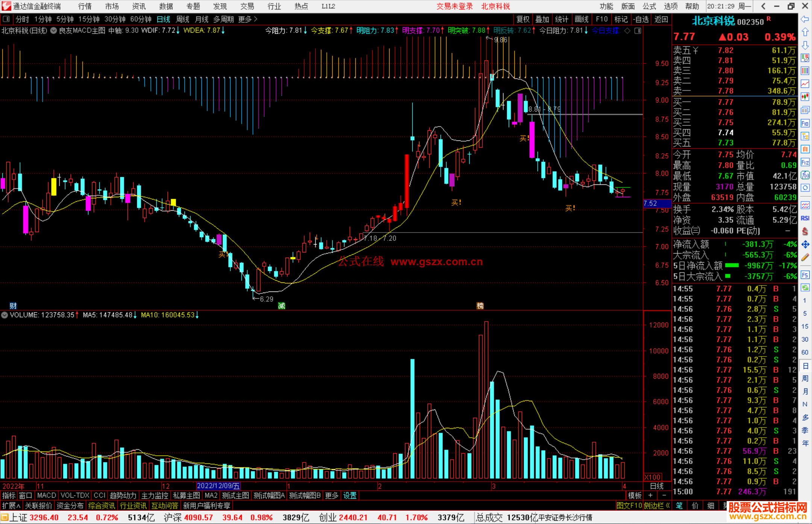Screen dimensions: 812x524
Task: Click the 榜 marker on the chart
Action: pos(480,306)
